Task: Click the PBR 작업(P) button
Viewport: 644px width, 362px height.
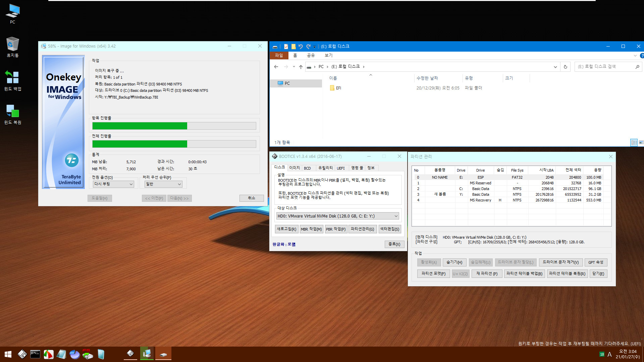Action: tap(336, 229)
